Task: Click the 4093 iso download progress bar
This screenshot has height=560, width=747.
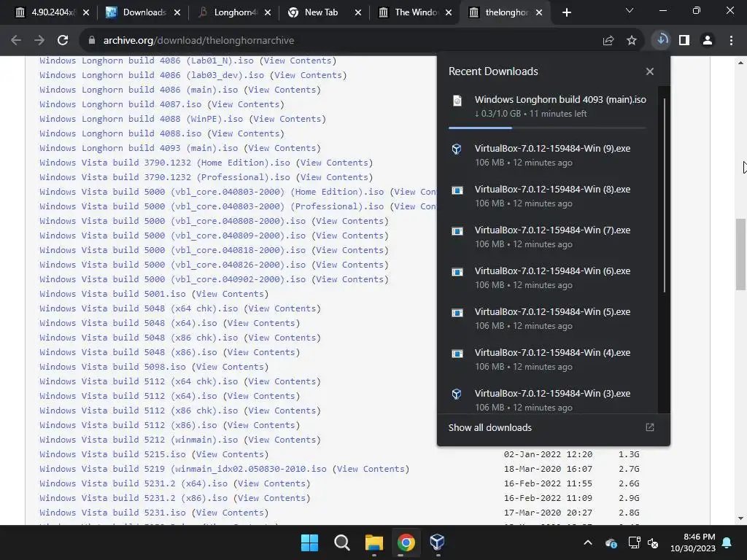Action: tap(547, 128)
